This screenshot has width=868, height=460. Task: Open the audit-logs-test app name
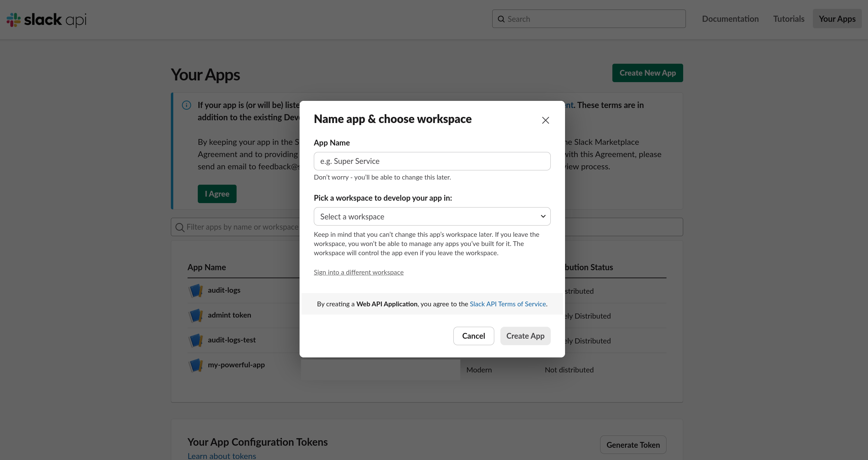click(231, 340)
